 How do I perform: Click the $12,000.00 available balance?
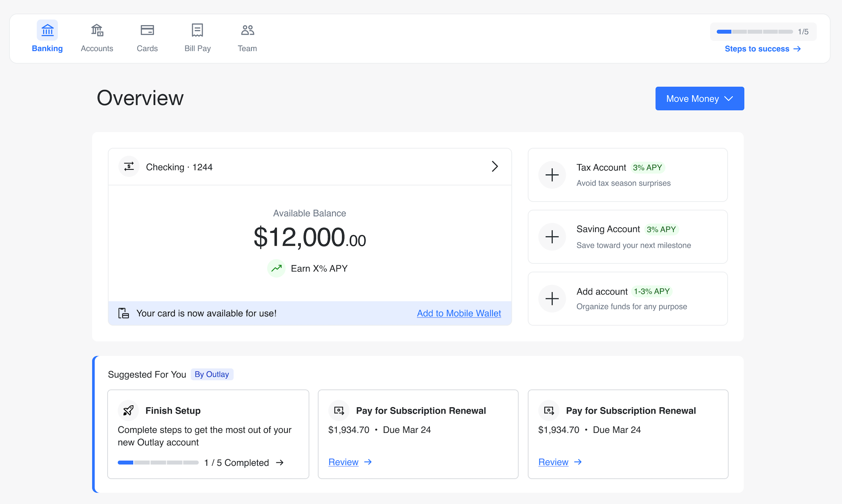tap(310, 237)
